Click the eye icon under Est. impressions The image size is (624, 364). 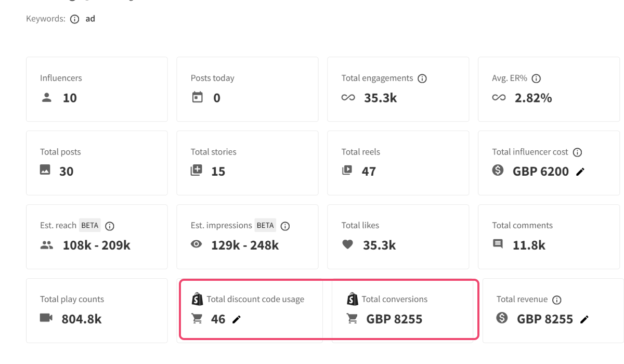197,245
